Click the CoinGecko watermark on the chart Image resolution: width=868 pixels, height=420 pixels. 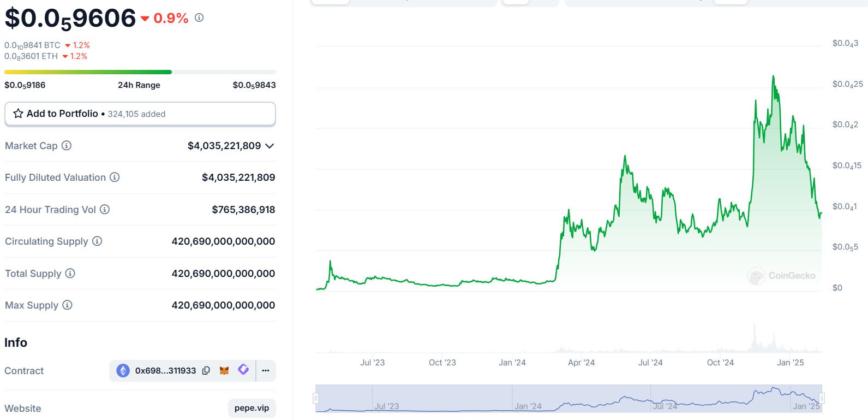click(x=782, y=276)
